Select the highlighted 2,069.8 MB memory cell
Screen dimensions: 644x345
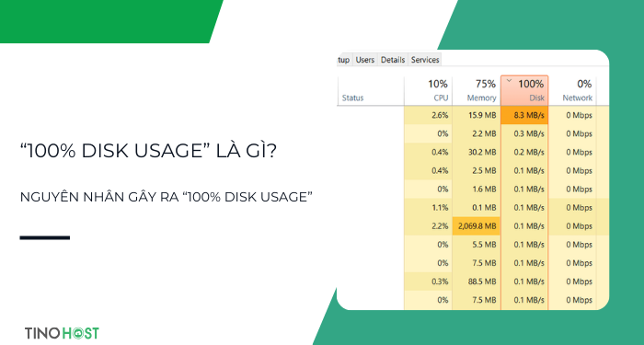coord(477,226)
